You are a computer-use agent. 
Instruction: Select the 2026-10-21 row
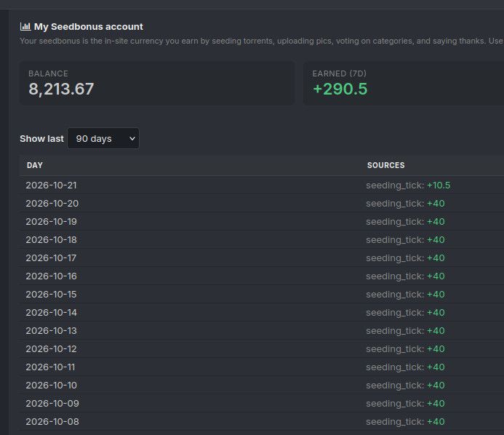point(262,185)
